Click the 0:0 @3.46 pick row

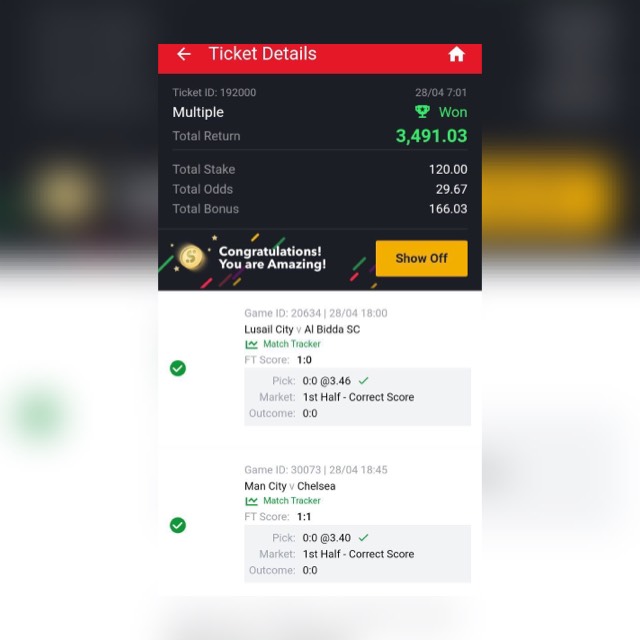358,381
